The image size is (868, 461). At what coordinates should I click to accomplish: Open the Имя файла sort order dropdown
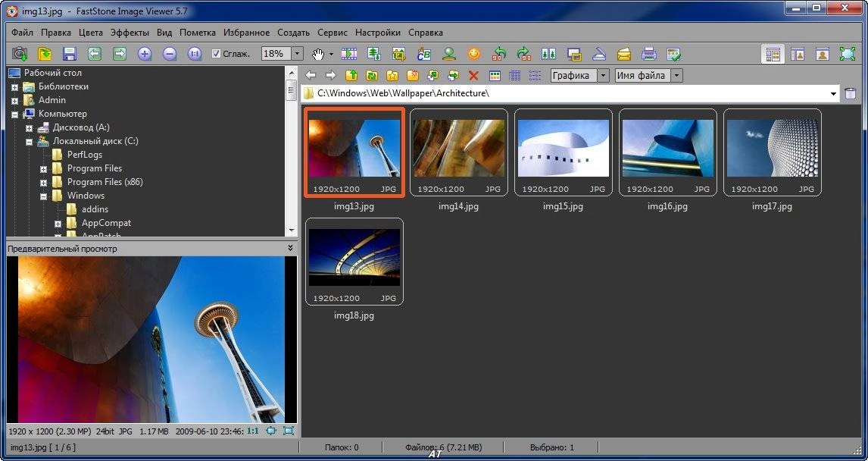tap(676, 75)
